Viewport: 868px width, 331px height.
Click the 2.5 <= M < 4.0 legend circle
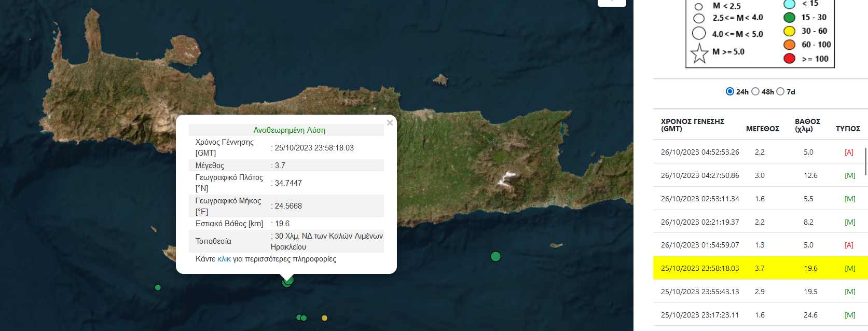coord(699,19)
